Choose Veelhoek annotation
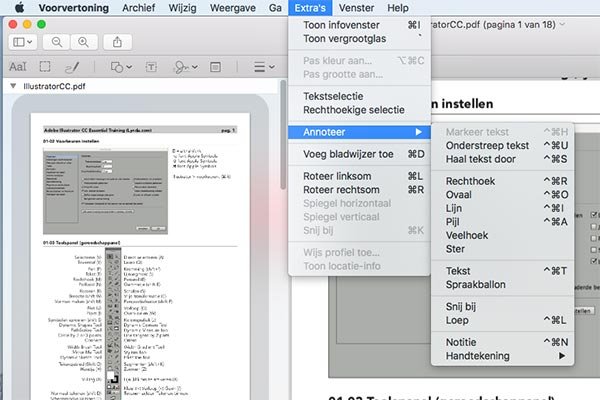 [x=502, y=235]
